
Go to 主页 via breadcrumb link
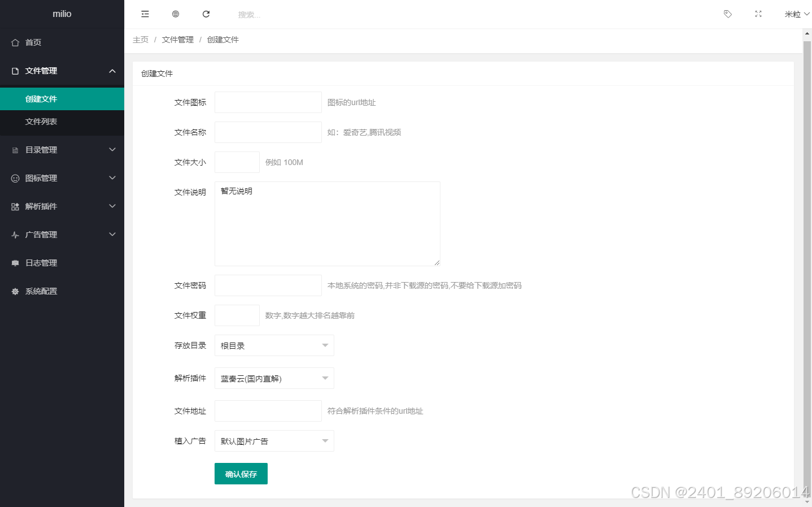point(141,40)
